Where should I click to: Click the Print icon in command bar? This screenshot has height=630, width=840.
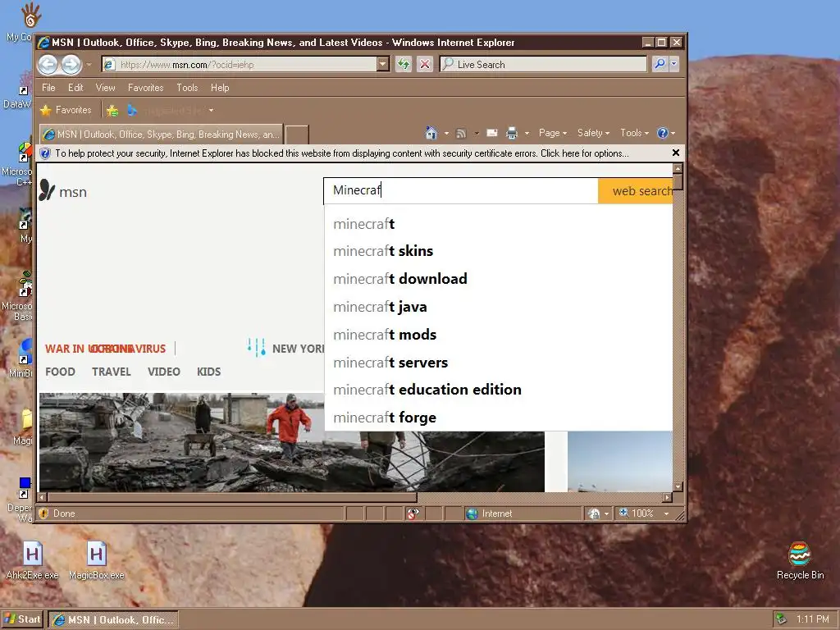[x=512, y=133]
